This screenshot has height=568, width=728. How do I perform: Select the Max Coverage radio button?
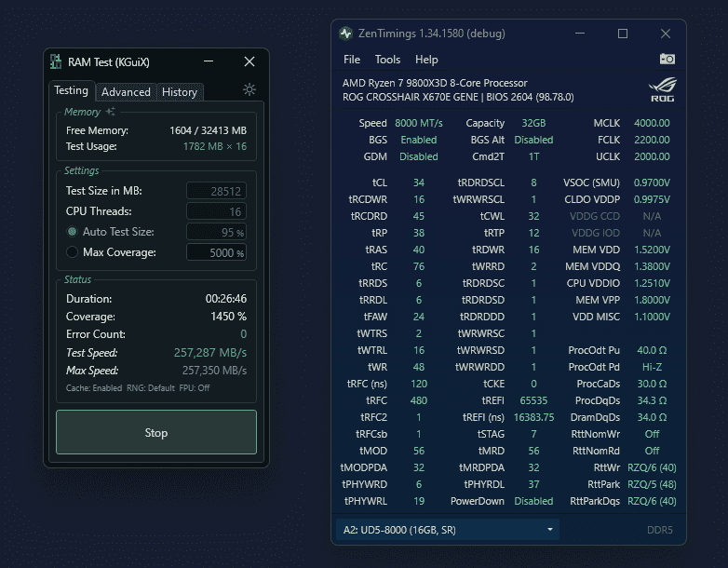72,251
